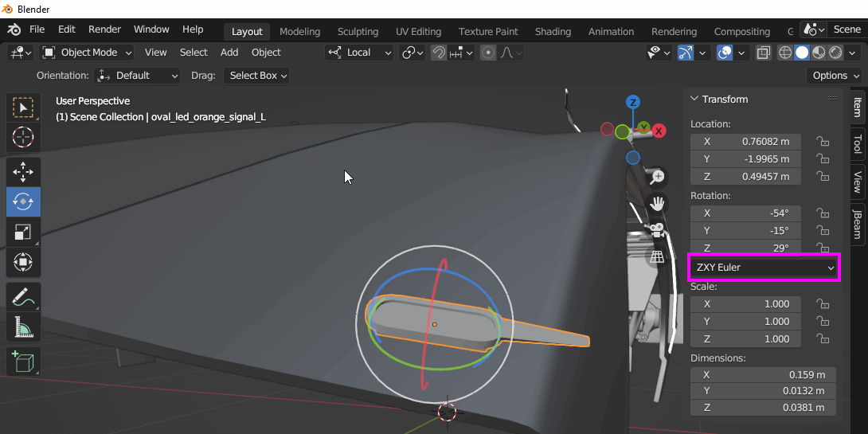Choose the Annotate pencil tool
This screenshot has width=868, height=434.
[23, 297]
